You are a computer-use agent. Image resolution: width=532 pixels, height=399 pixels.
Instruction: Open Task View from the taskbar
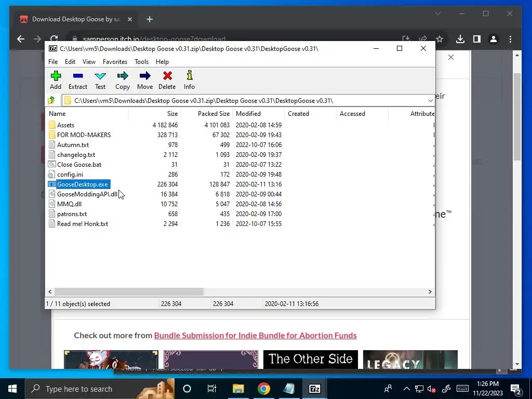[x=212, y=389]
